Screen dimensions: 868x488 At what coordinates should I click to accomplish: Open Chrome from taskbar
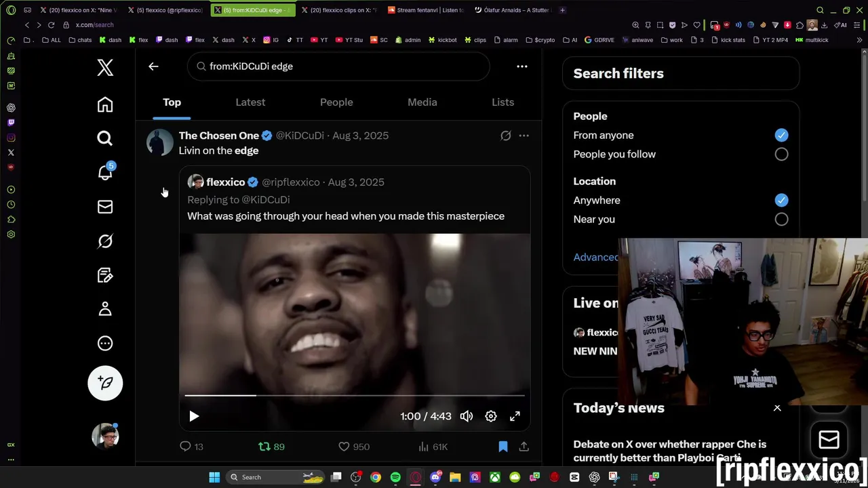pyautogui.click(x=376, y=477)
